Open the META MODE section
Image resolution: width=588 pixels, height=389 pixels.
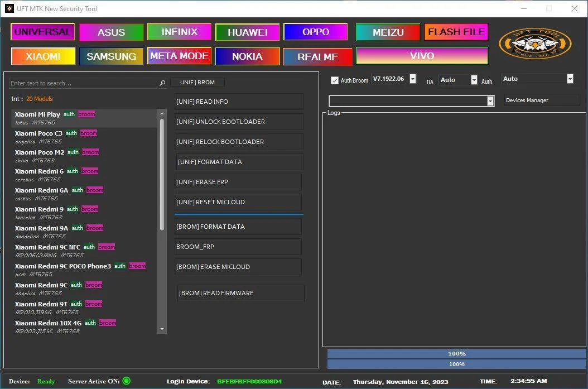[179, 56]
